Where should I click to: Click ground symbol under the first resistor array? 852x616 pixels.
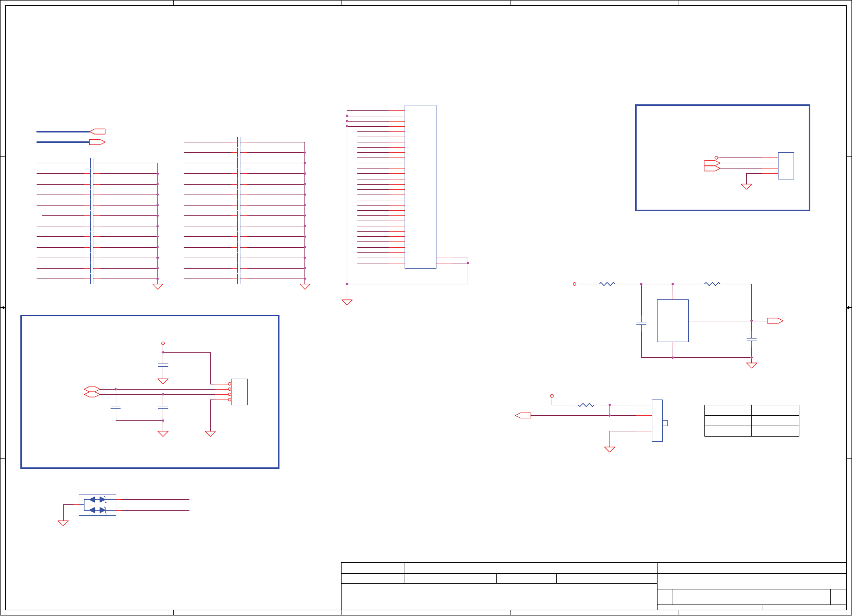click(157, 286)
